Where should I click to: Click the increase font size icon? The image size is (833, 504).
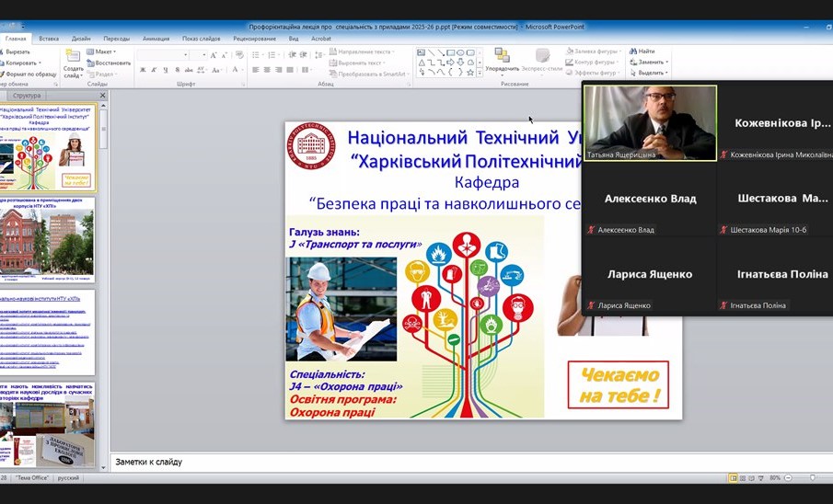(214, 55)
